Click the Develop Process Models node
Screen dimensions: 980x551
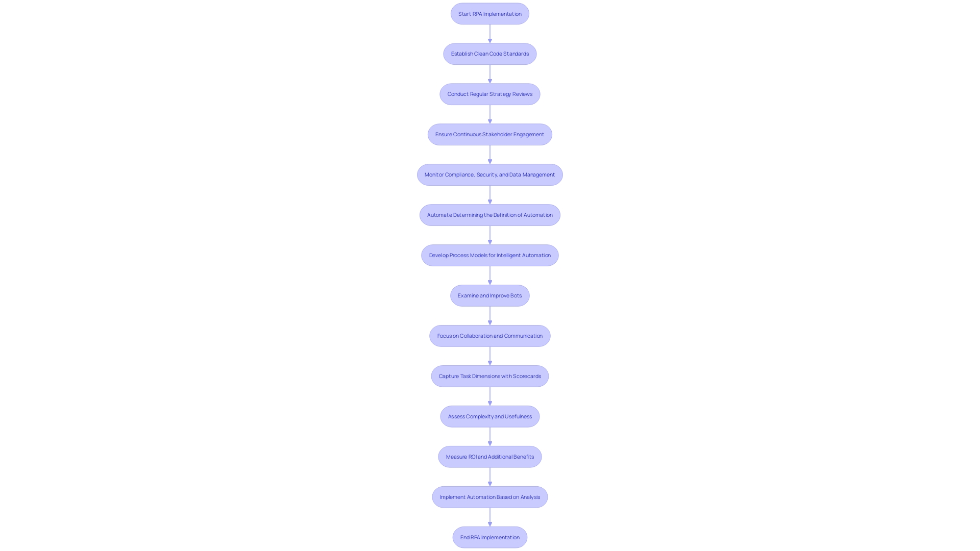point(489,254)
